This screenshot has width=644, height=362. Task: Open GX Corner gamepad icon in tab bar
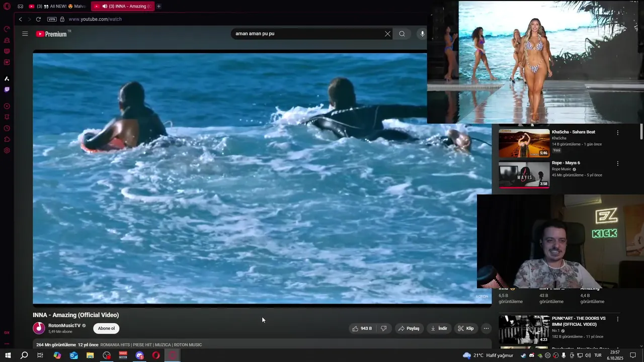coord(20,6)
